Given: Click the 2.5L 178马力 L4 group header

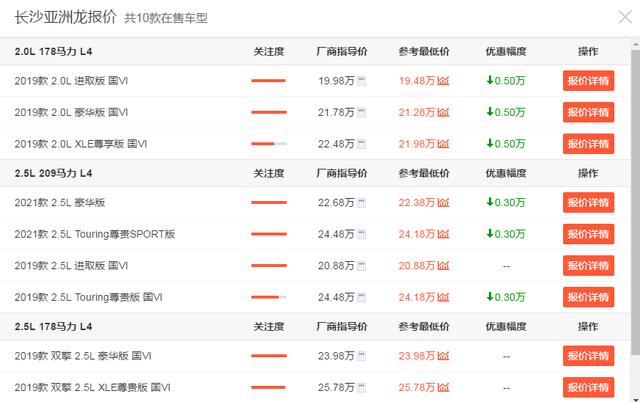Looking at the screenshot, I should click(53, 326).
